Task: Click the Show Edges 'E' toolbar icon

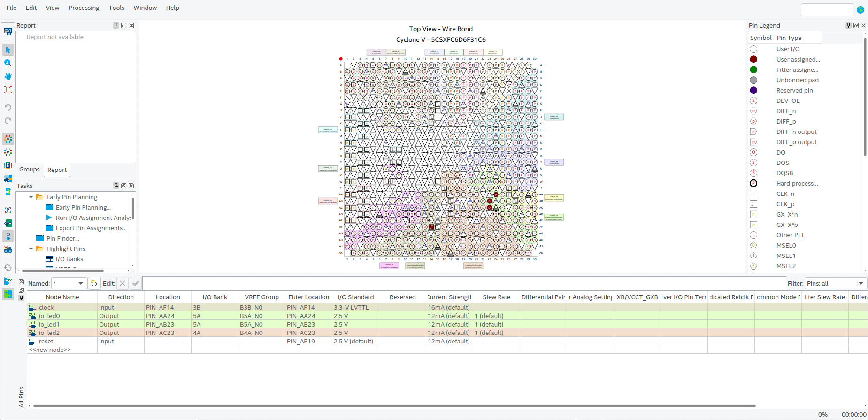Action: click(8, 165)
